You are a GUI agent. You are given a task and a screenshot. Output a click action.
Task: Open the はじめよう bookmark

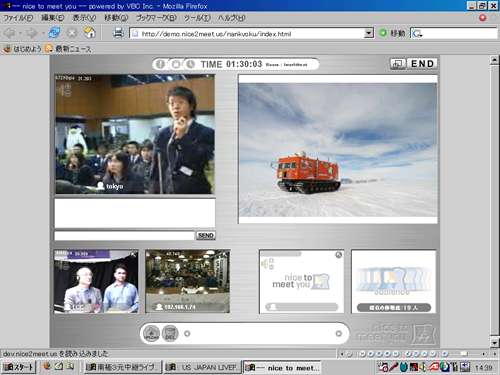(x=22, y=49)
